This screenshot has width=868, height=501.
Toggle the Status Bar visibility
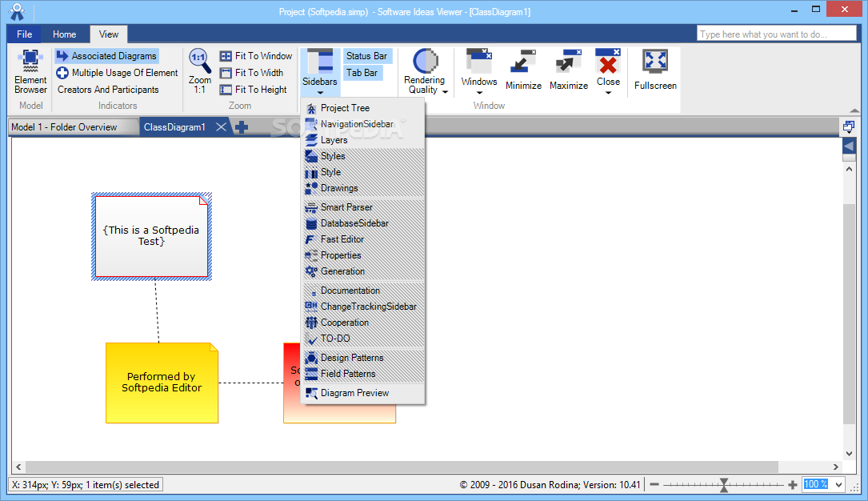coord(366,56)
